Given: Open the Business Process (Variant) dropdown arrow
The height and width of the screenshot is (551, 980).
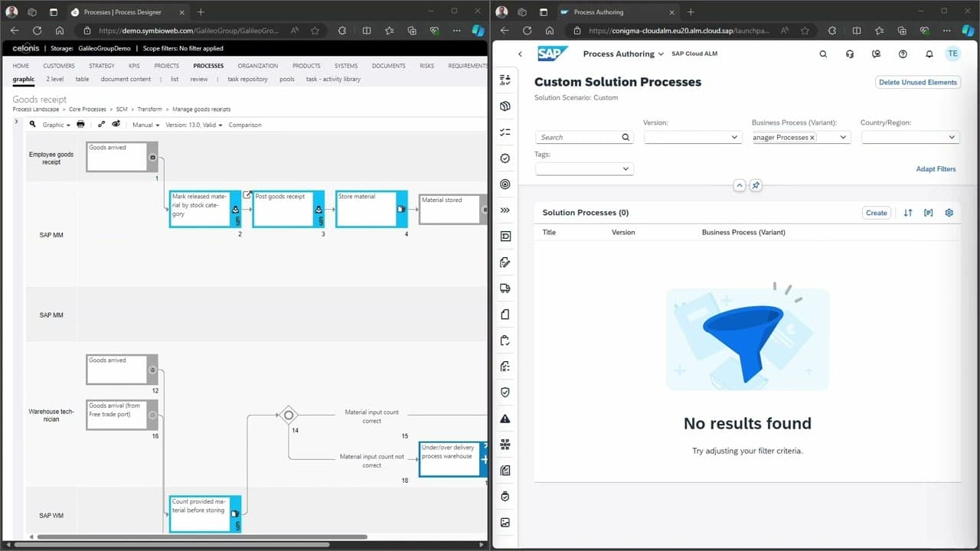Looking at the screenshot, I should click(843, 138).
